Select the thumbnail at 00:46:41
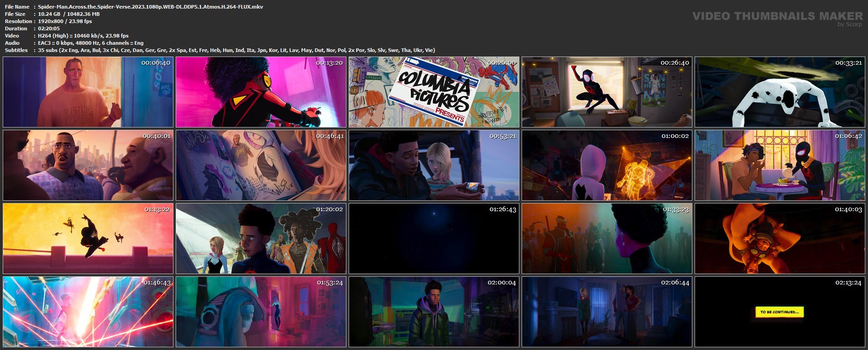868x350 pixels. [x=261, y=165]
